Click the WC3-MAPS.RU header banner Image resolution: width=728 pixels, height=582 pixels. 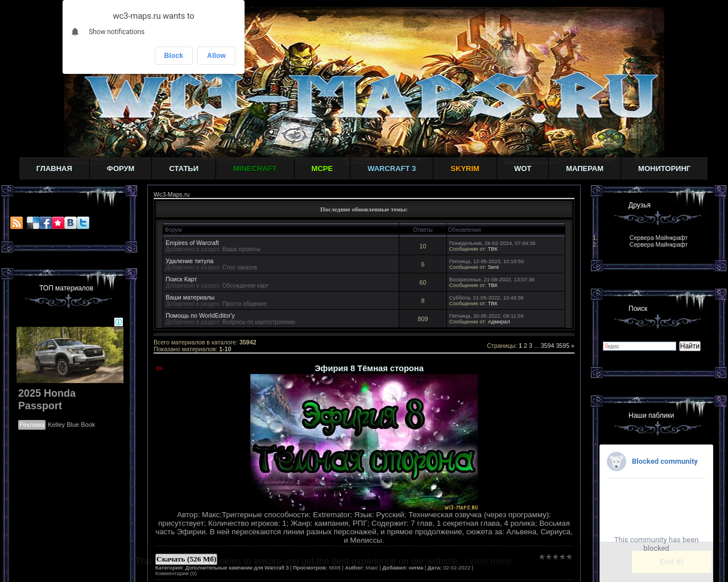point(364,81)
